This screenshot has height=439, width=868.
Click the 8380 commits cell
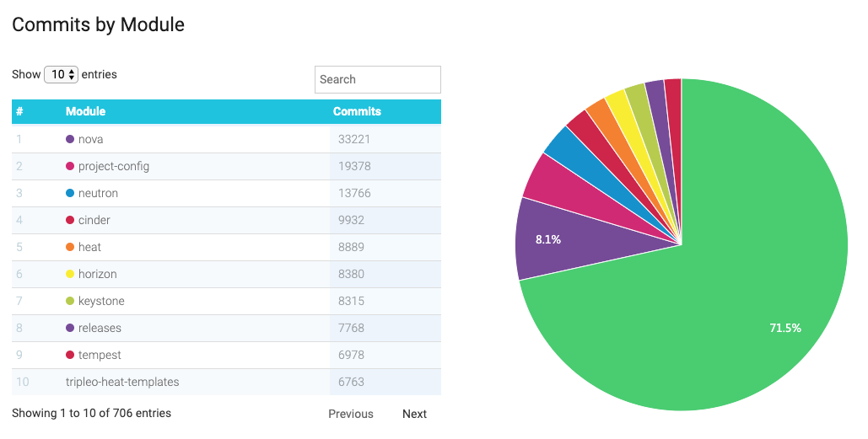(385, 274)
